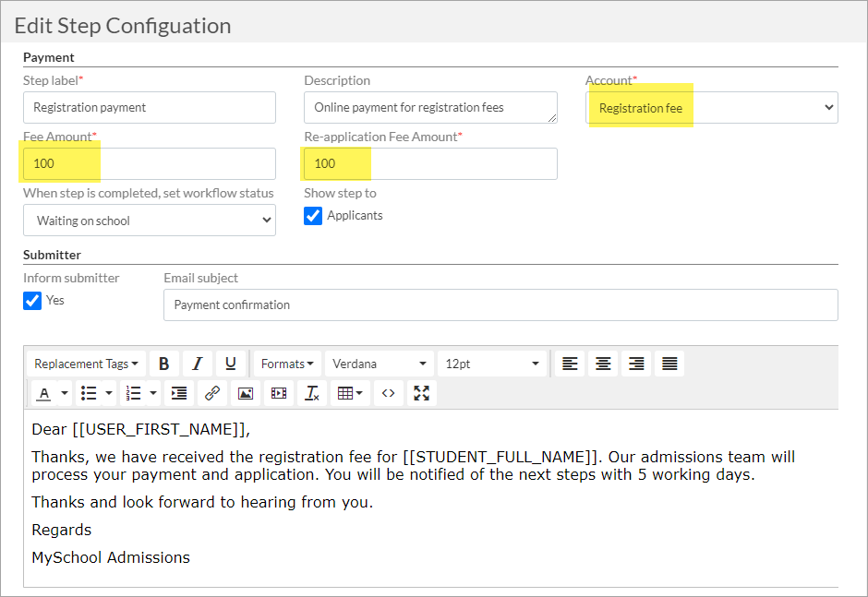Center align the email text
This screenshot has width=868, height=597.
(x=603, y=364)
